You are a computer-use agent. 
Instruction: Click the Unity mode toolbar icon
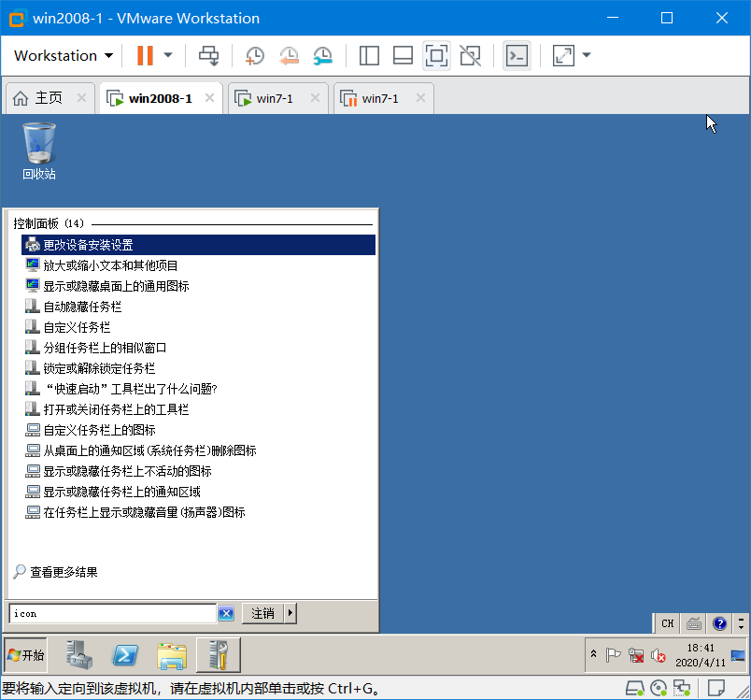471,55
